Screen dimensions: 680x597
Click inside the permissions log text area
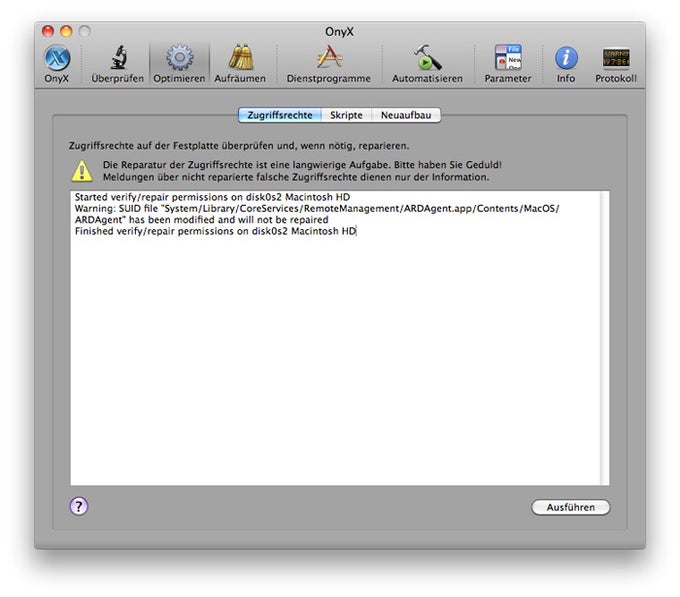click(335, 338)
